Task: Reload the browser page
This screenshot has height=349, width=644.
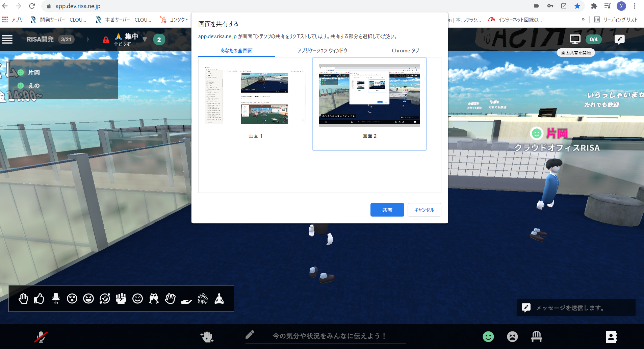Action: click(32, 6)
